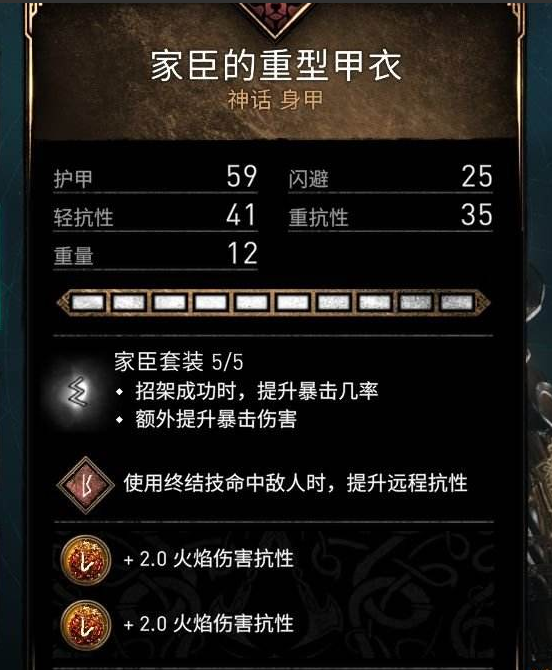Click the item title 家臣的重型甲衣
Screen dimensions: 552x670
(x=276, y=65)
